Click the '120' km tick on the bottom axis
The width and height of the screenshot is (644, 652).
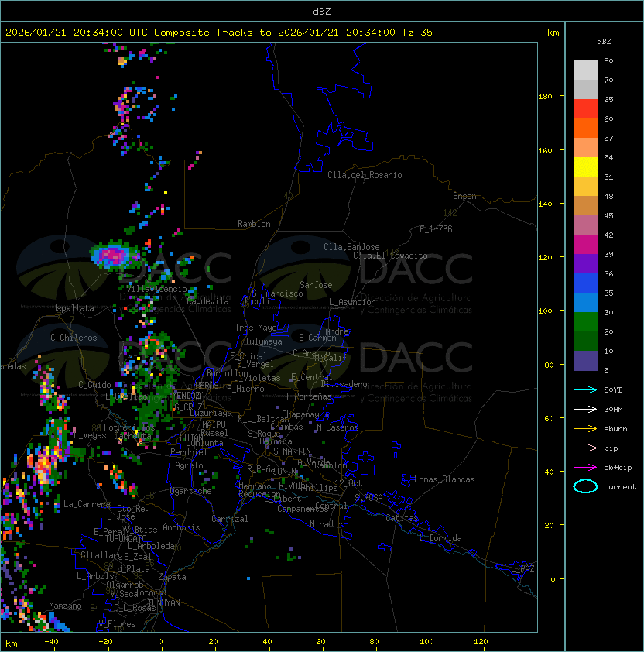coord(481,642)
